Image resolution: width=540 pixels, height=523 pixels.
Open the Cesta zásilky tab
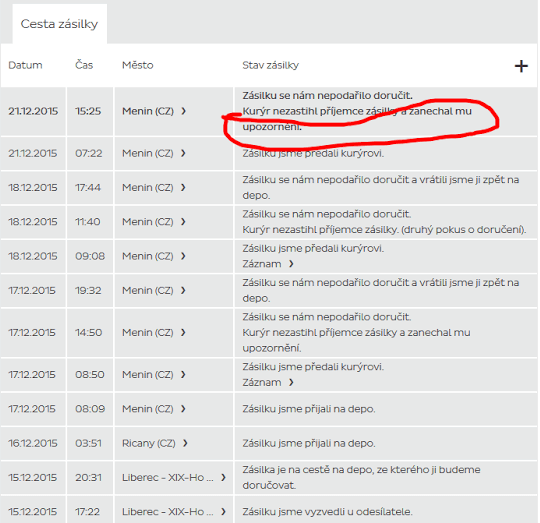click(59, 24)
